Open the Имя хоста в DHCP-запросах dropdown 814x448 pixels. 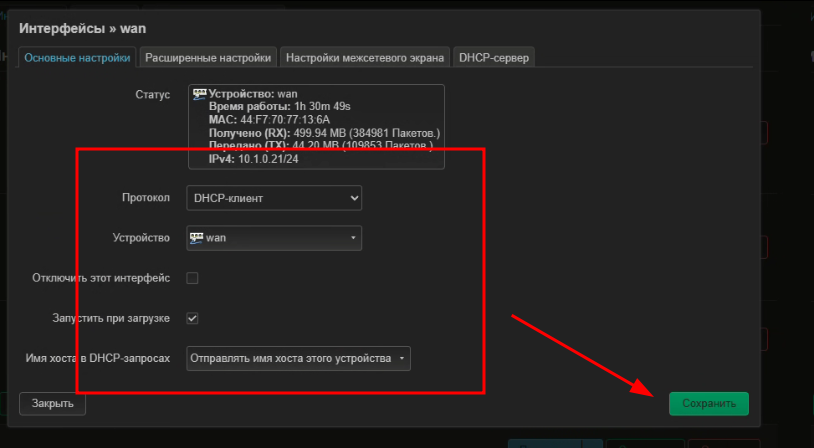coord(298,358)
